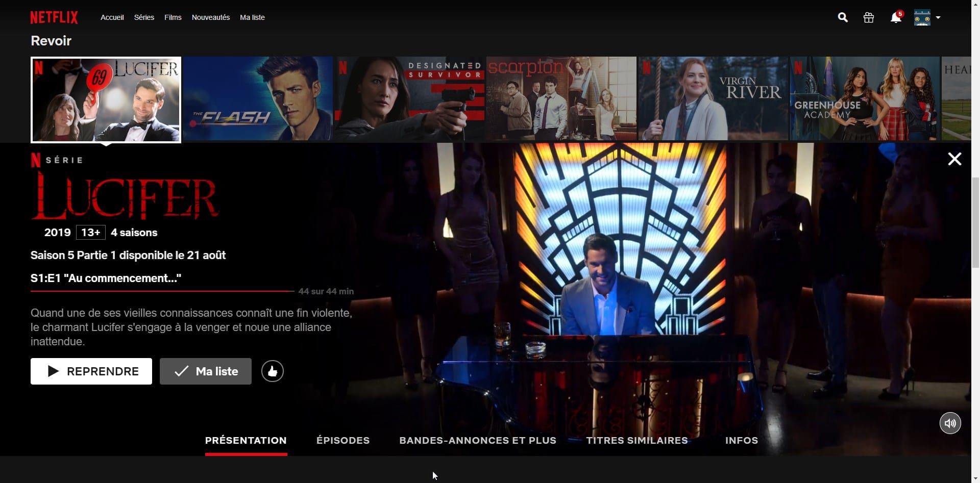Open the notifications bell
Viewport: 980px width, 483px height.
[896, 17]
